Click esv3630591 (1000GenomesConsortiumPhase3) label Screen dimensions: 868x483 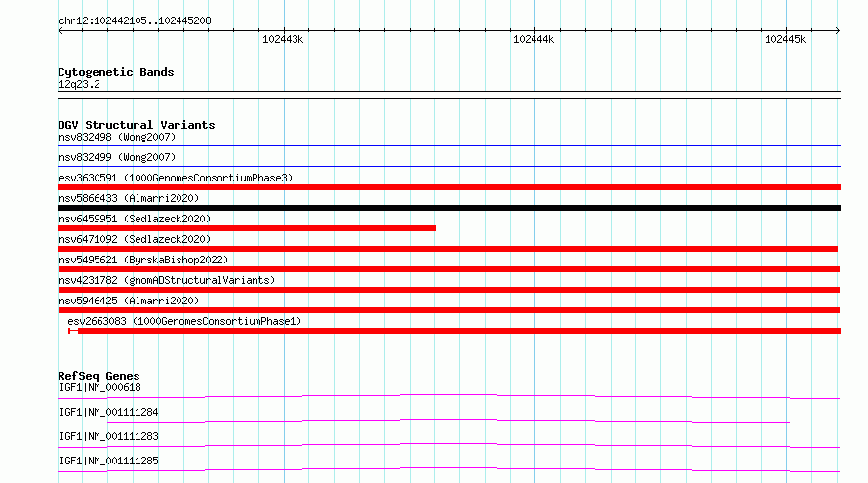[x=176, y=178]
